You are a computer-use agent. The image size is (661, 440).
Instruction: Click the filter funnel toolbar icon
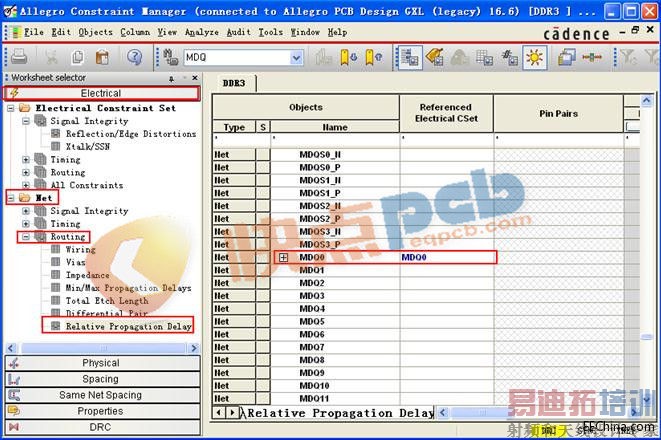point(628,57)
